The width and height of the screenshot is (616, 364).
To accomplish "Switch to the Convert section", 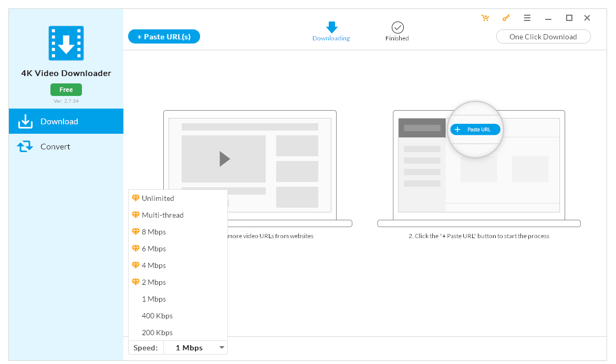I will coord(54,146).
